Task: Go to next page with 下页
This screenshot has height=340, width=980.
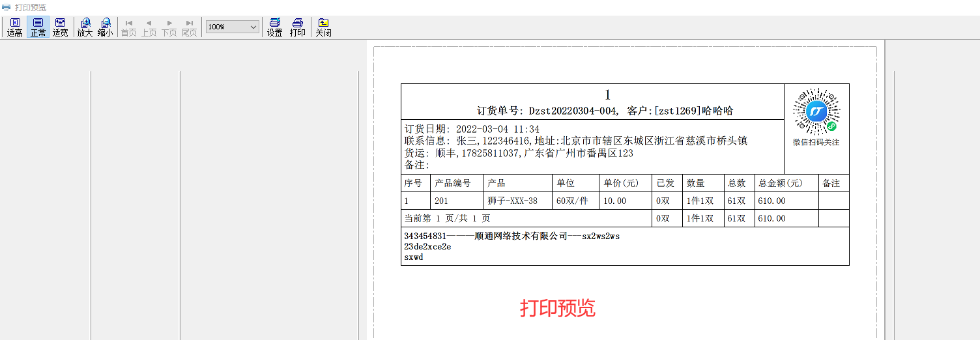Action: point(169,27)
